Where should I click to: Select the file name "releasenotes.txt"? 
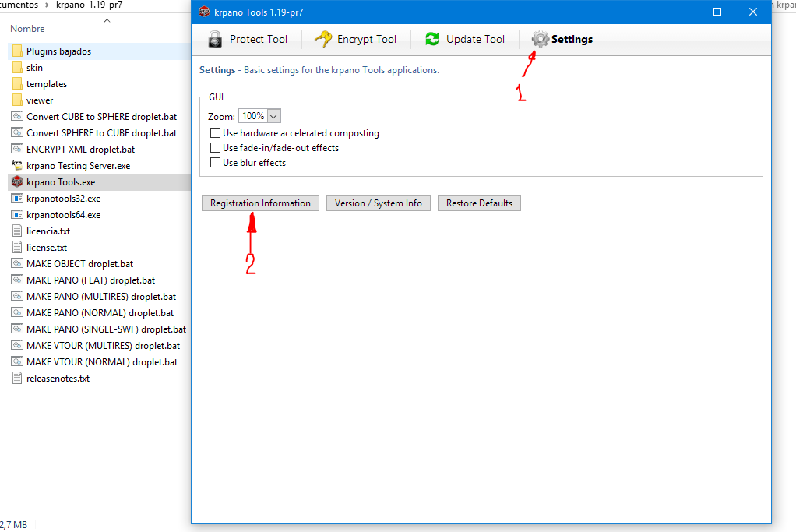click(58, 379)
